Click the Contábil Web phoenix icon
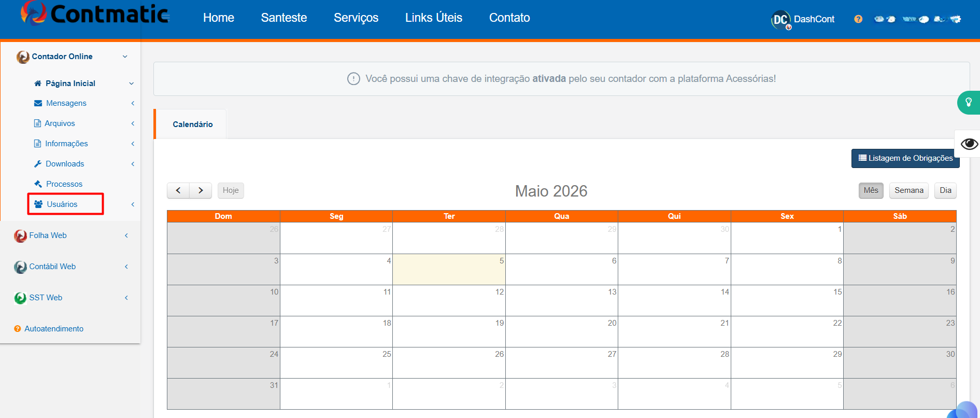This screenshot has width=980, height=418. pyautogui.click(x=20, y=267)
